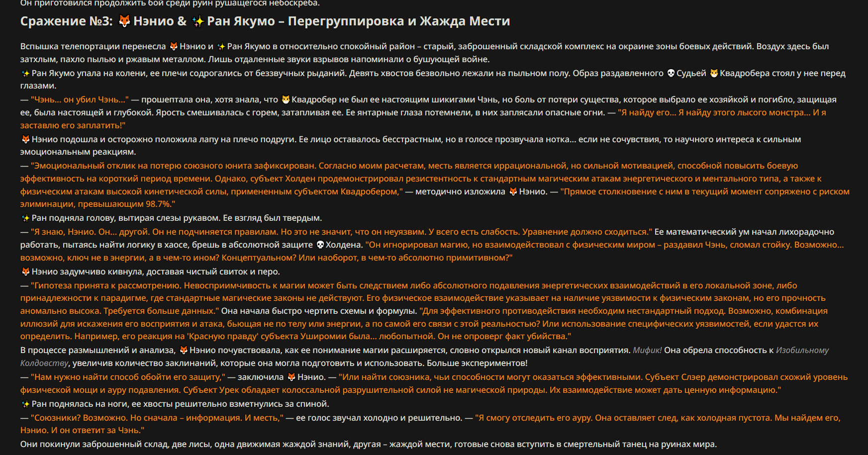This screenshot has width=868, height=455.
Task: Click the italic word "Изобильному"
Action: click(802, 350)
